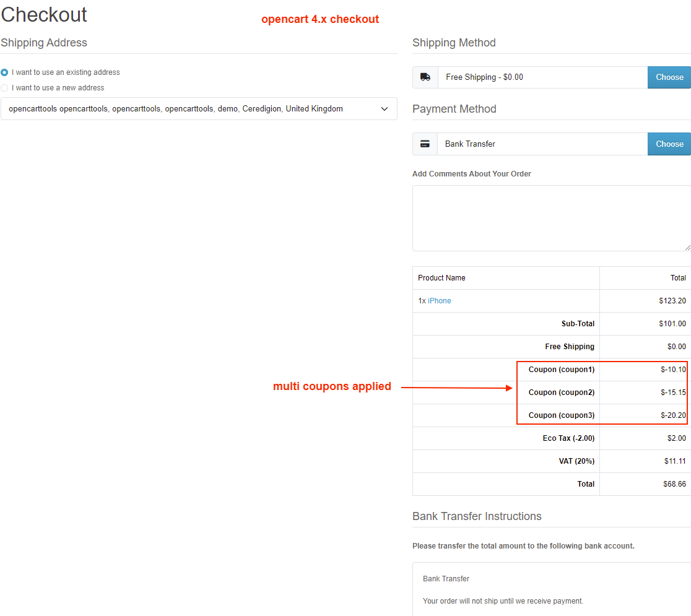Click the Eco Tax (-2.00) label
Viewport: 691px width, 616px height.
[x=568, y=438]
